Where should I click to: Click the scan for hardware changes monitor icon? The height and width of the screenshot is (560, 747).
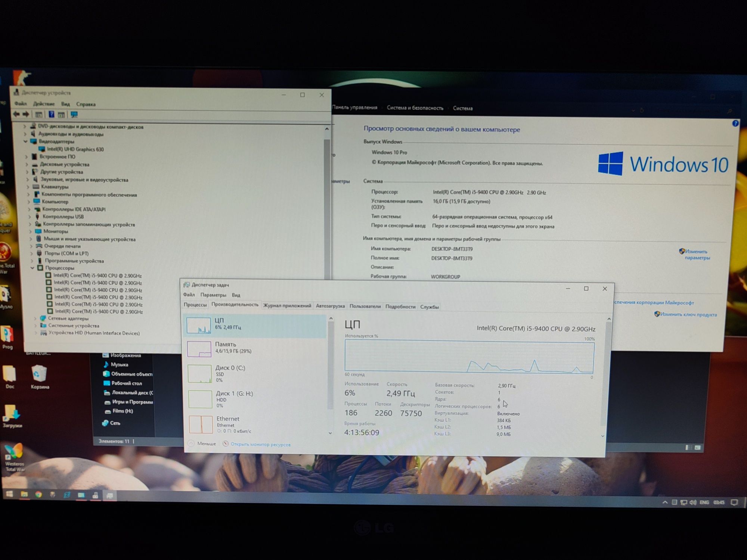[74, 114]
